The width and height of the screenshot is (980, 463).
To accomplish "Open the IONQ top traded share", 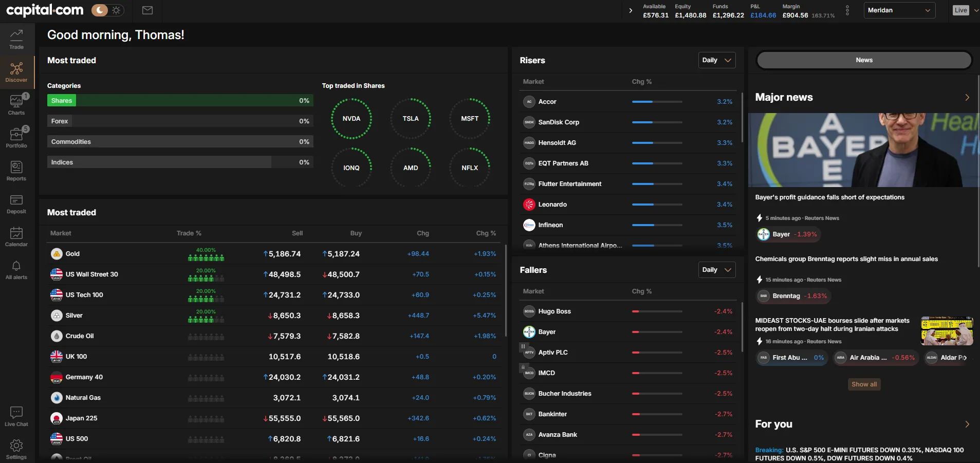I will (x=352, y=168).
